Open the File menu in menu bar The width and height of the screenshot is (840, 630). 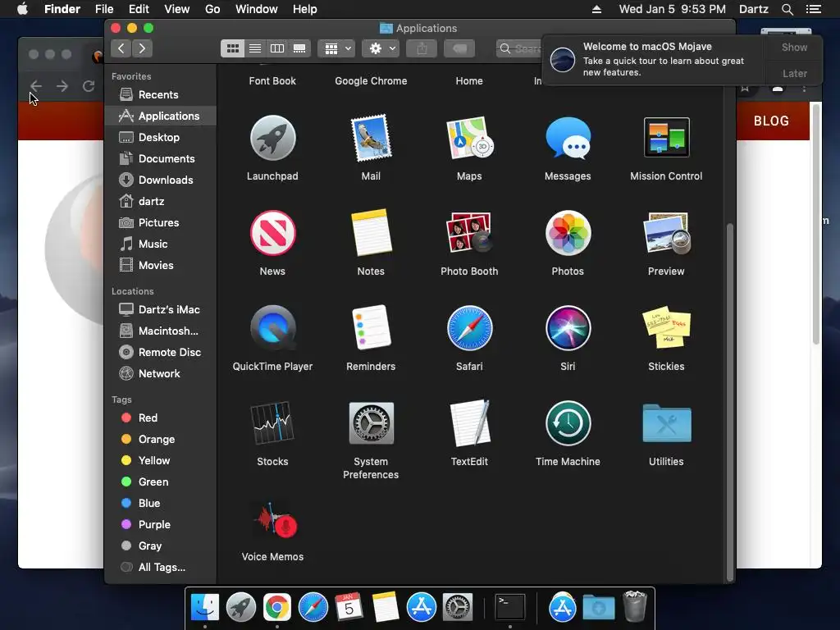tap(104, 9)
